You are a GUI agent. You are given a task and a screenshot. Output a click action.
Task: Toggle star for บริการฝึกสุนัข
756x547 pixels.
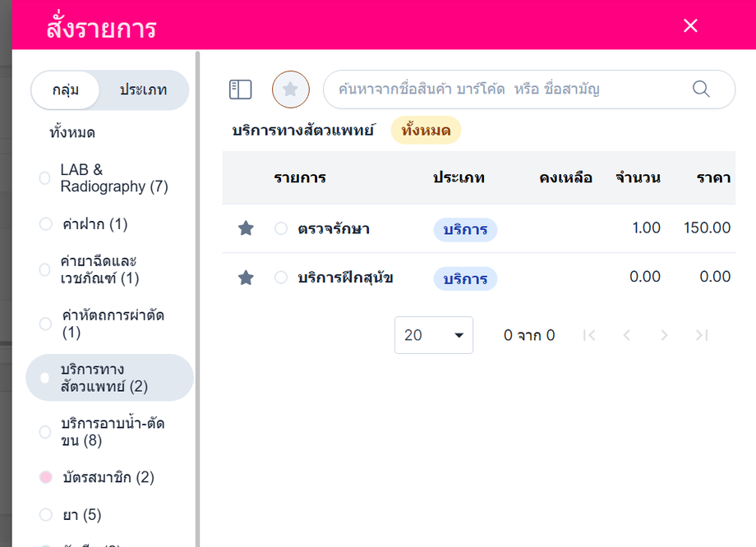pyautogui.click(x=246, y=278)
